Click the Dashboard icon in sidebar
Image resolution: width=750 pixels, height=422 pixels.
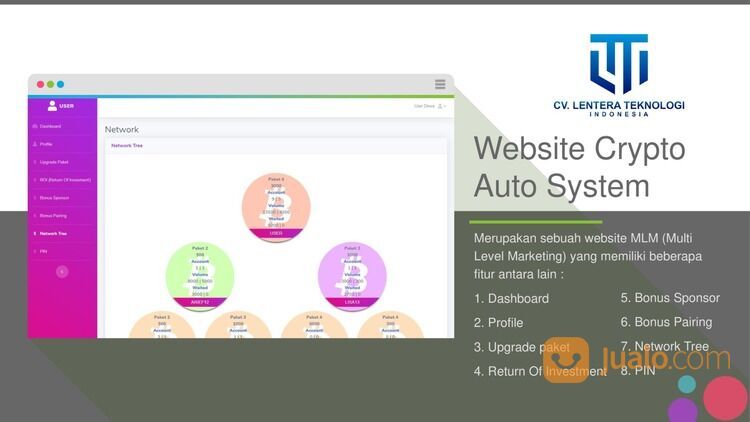tap(35, 126)
